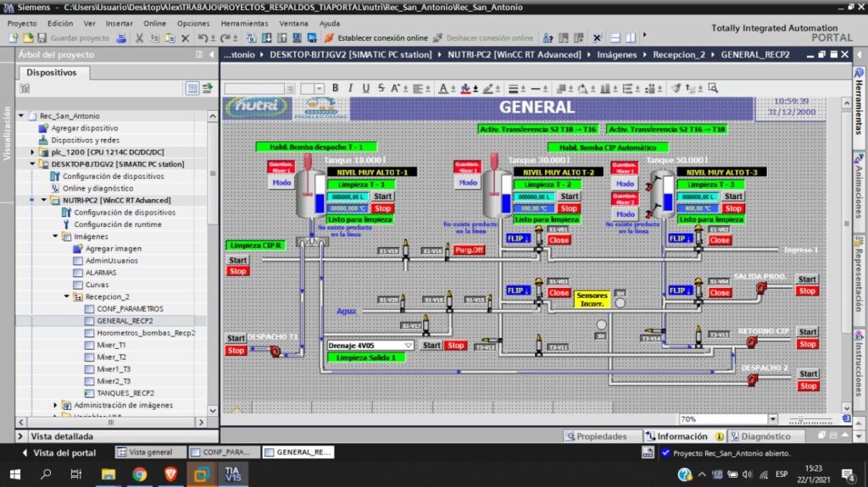Toggle bold text formatting
Image resolution: width=868 pixels, height=487 pixels.
point(335,88)
